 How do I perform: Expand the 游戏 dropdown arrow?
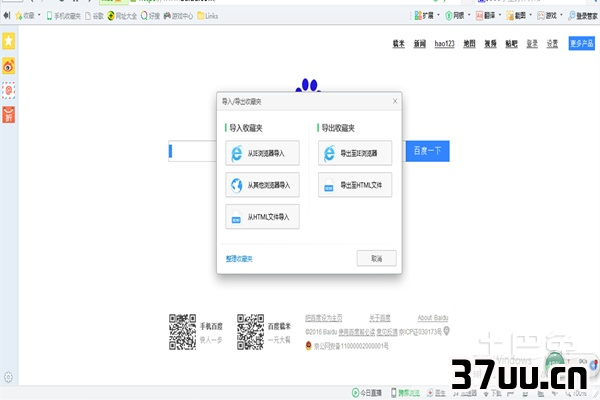(x=561, y=15)
